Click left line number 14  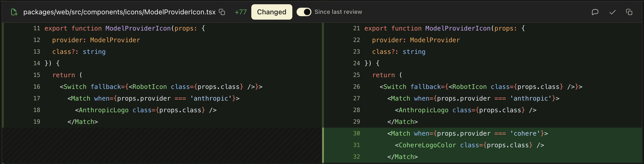(x=37, y=63)
